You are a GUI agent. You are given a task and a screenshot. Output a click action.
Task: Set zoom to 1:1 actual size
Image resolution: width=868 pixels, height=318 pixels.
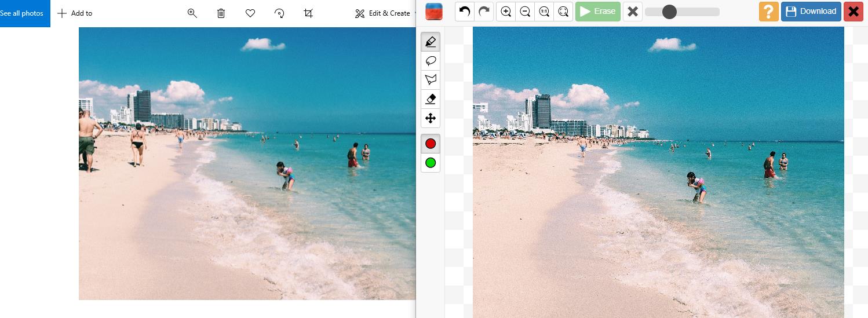tap(544, 12)
